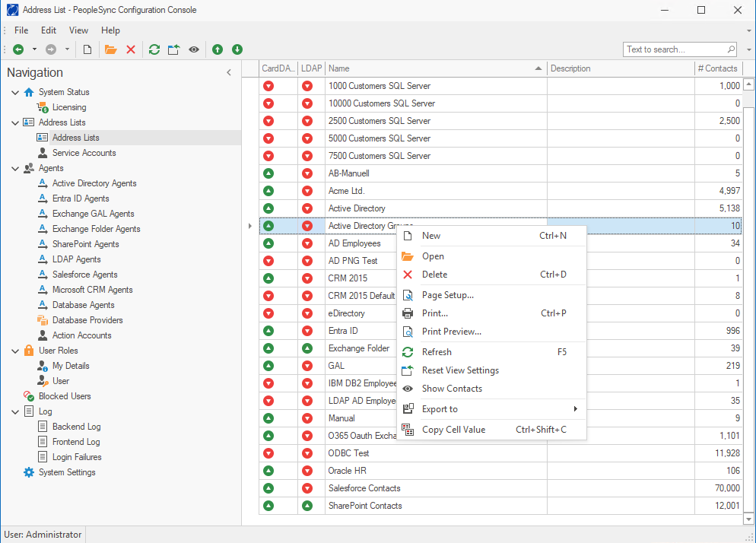The image size is (756, 543).
Task: Click the green Move Up toolbar icon
Action: pos(218,49)
